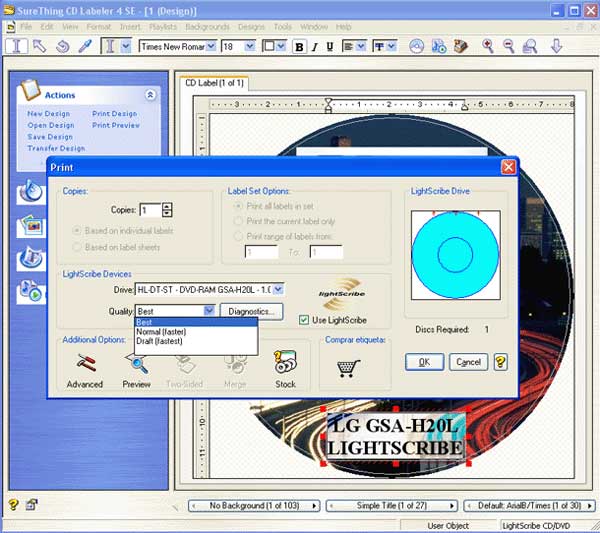Viewport: 600px width, 533px height.
Task: Click the undo arrow icon
Action: pyautogui.click(x=62, y=47)
